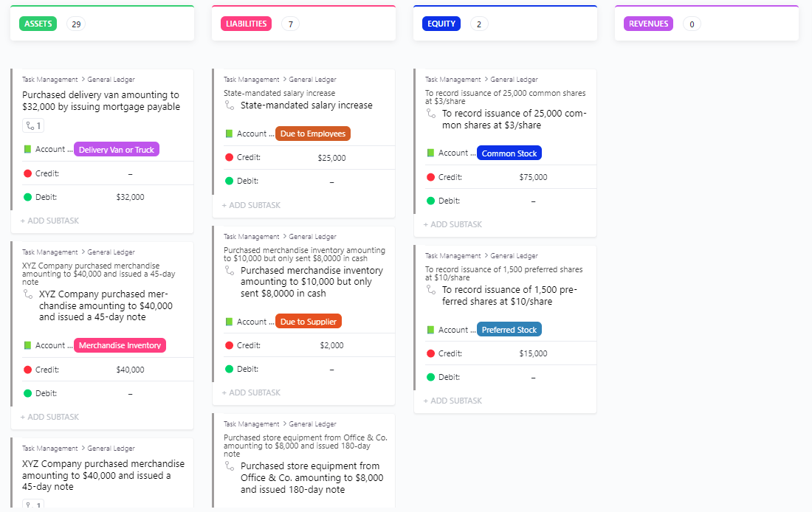Click green ledger icon next to Delivery Van or Truck

(27, 149)
